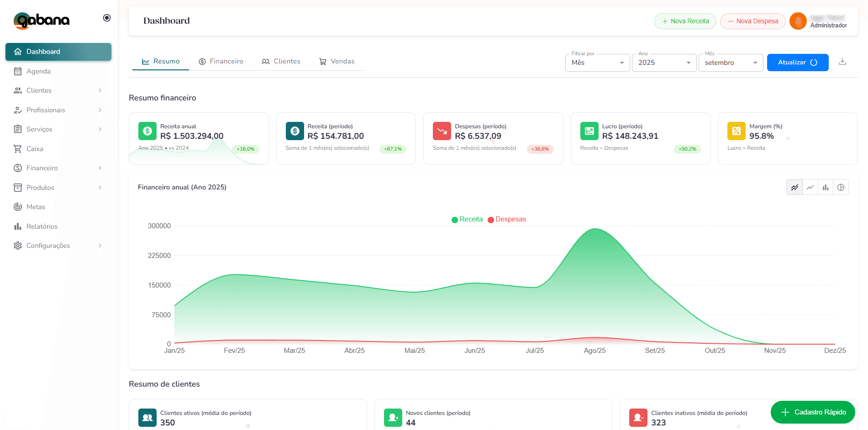Open Agenda with the calendar icon
868x430 pixels.
(x=38, y=71)
